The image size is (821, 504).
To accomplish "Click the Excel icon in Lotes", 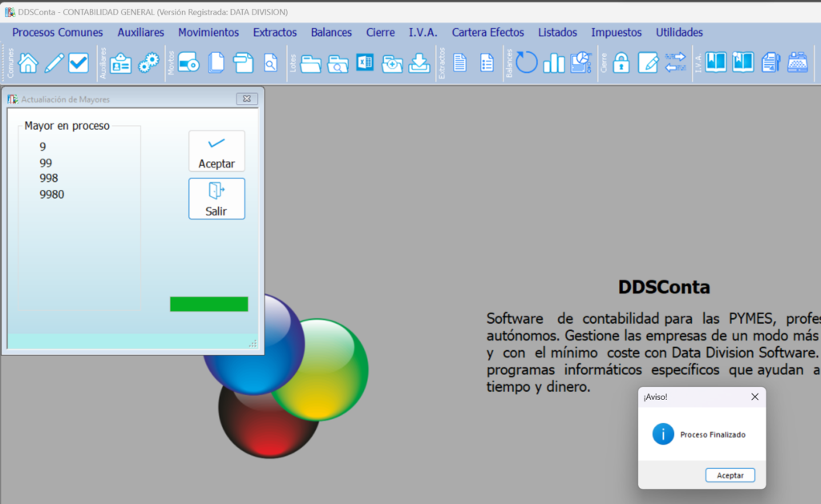I will 365,62.
